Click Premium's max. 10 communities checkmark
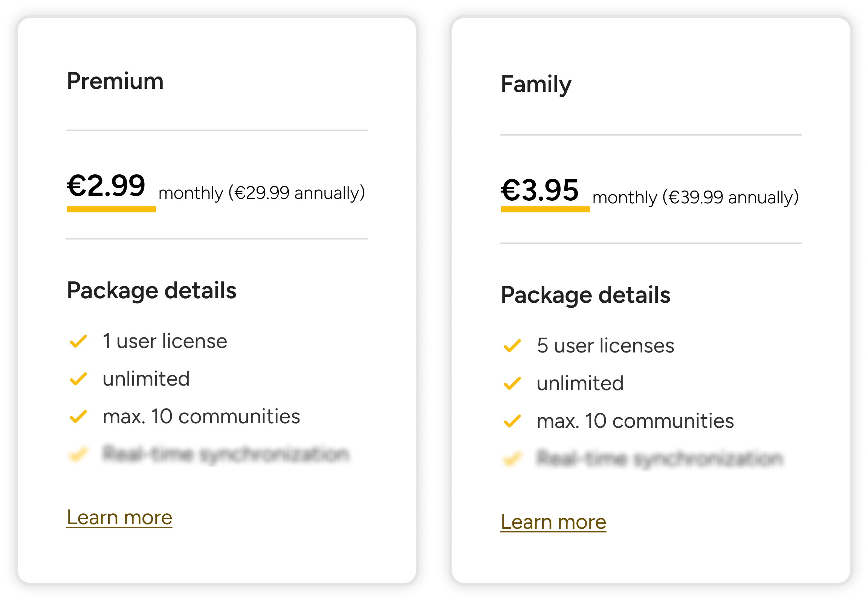The width and height of the screenshot is (868, 601). click(x=78, y=417)
